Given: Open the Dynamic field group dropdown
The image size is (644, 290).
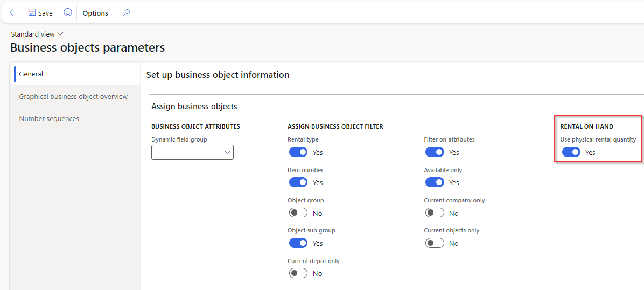Looking at the screenshot, I should tap(192, 152).
